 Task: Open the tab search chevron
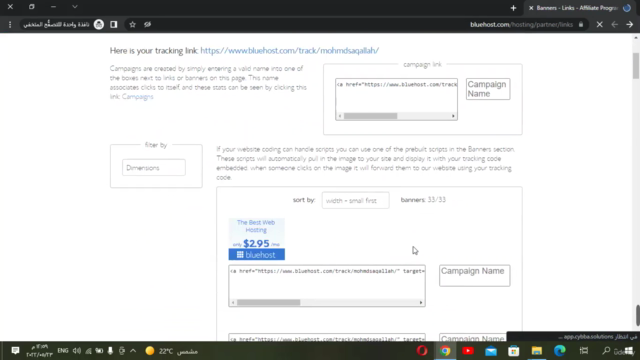[75, 7]
